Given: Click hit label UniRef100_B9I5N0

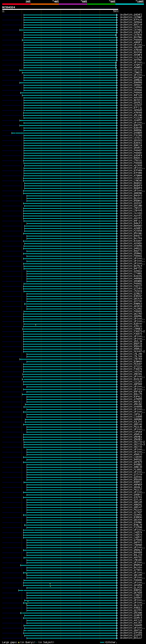Looking at the screenshot, I should point(131,37).
